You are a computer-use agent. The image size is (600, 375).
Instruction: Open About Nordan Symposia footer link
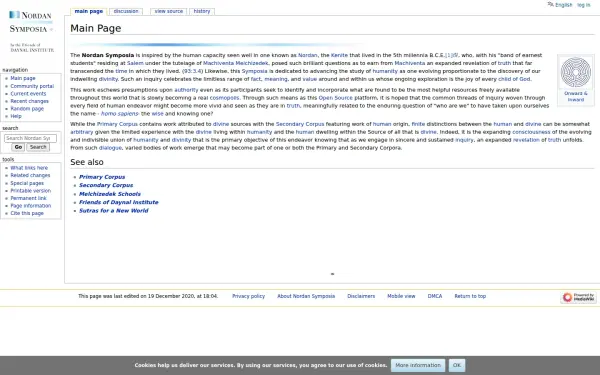coord(306,296)
